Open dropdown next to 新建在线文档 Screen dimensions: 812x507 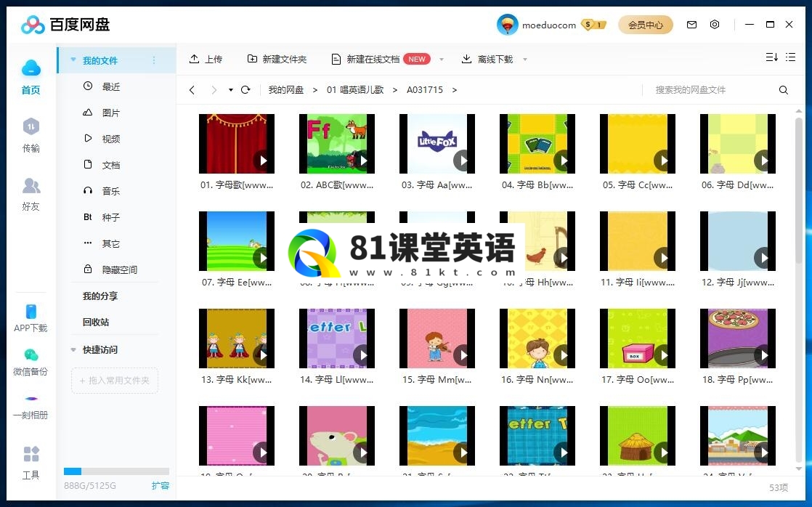(x=441, y=60)
